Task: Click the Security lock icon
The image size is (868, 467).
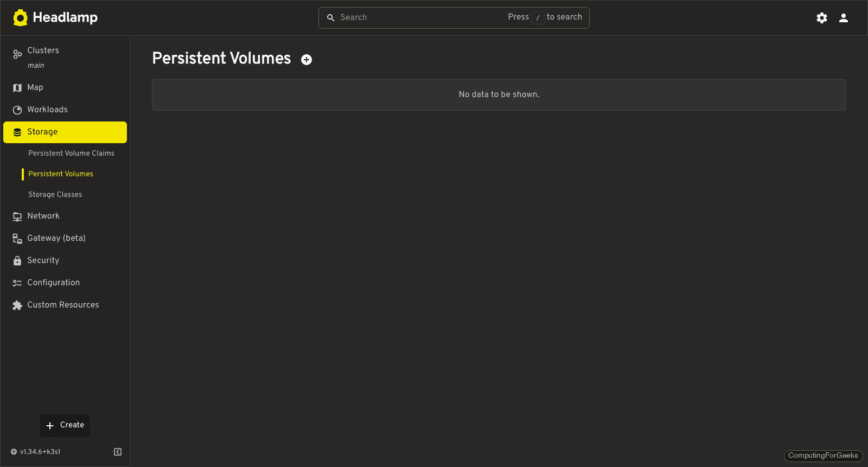Action: (x=17, y=261)
